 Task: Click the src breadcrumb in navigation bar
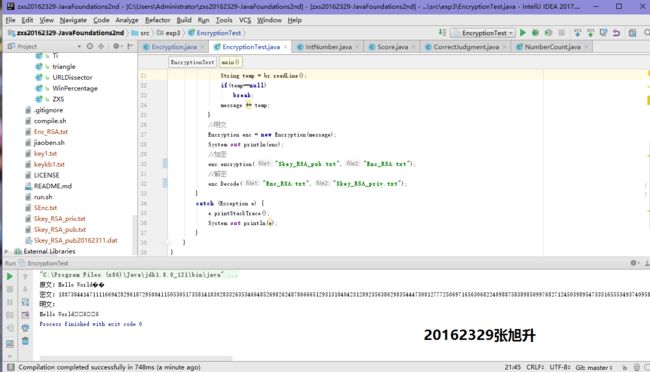(141, 33)
